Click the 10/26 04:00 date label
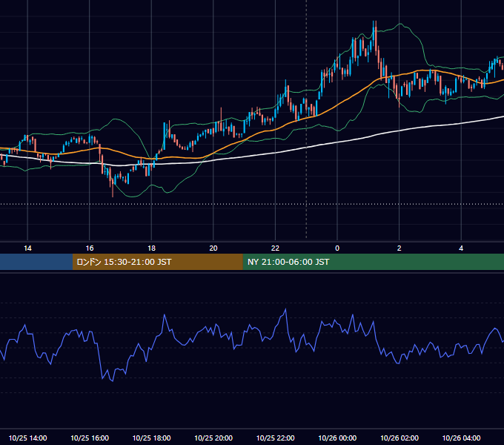This screenshot has width=504, height=445. pyautogui.click(x=461, y=438)
